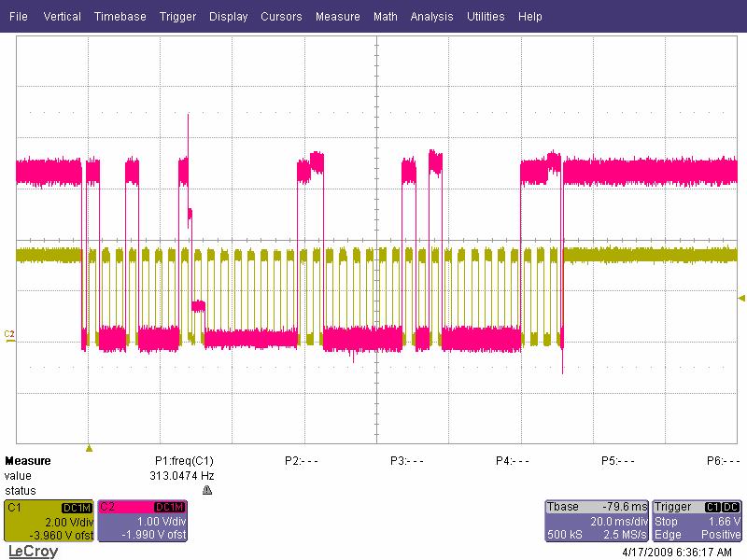The height and width of the screenshot is (560, 747).
Task: Click the LeCroy logo
Action: pyautogui.click(x=33, y=552)
